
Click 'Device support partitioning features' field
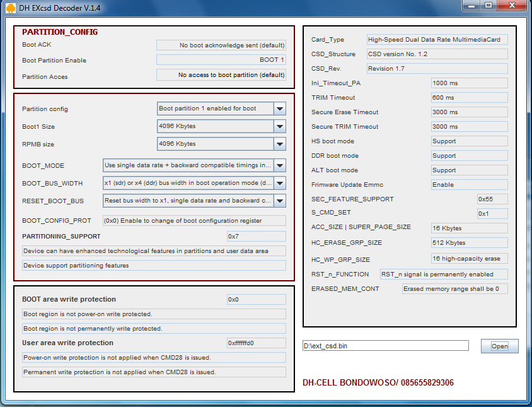point(154,265)
